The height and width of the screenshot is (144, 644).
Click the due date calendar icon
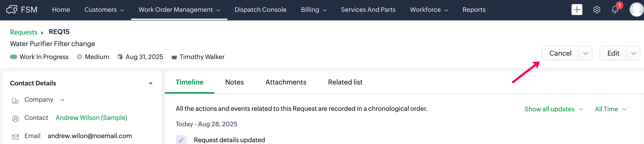[x=120, y=57]
